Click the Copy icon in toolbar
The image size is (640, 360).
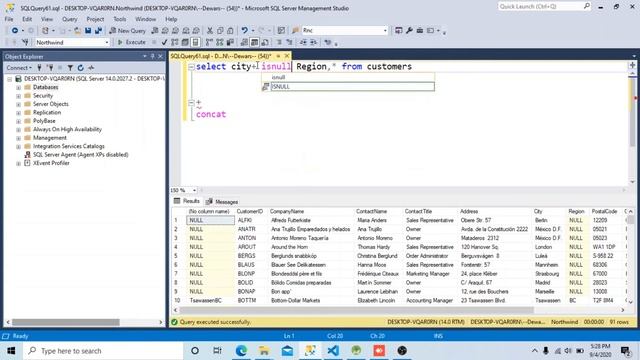[220, 31]
